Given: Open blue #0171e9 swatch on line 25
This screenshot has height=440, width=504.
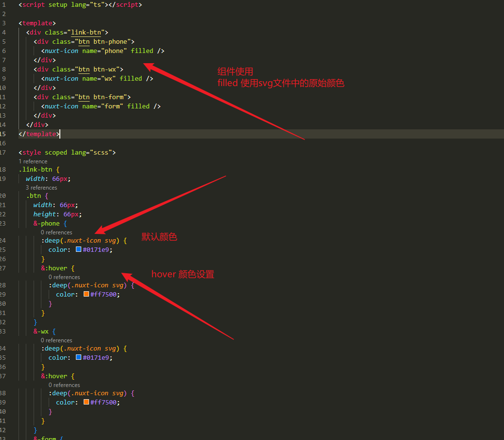Looking at the screenshot, I should (78, 249).
